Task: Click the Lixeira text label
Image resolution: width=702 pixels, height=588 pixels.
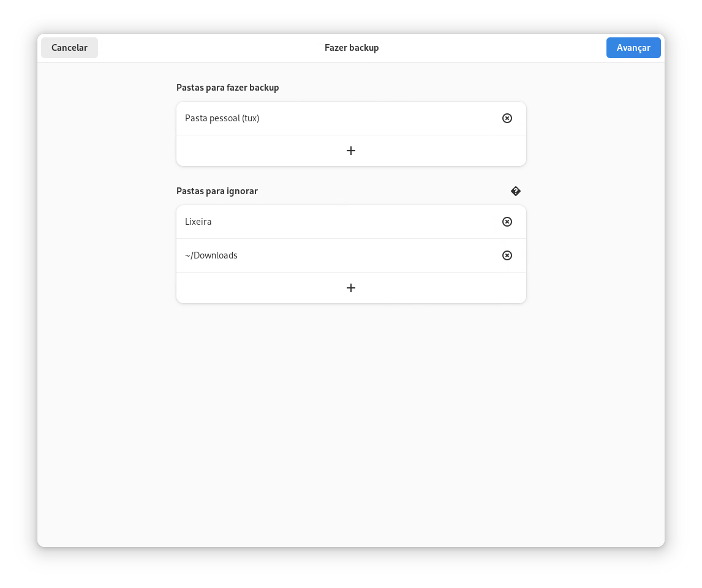Action: coord(198,222)
